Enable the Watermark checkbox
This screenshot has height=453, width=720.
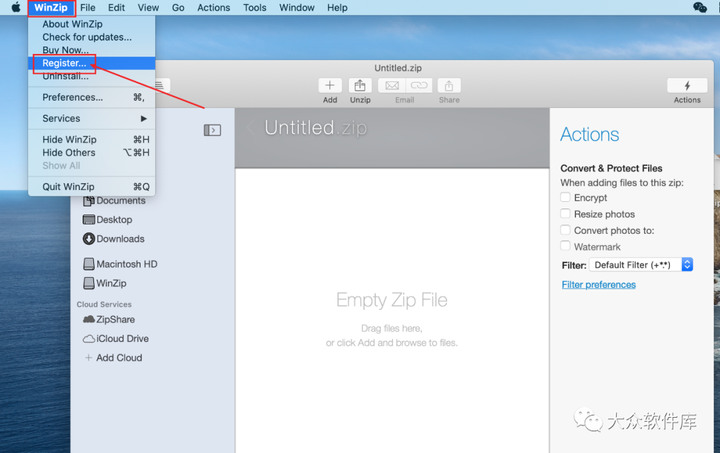click(565, 246)
